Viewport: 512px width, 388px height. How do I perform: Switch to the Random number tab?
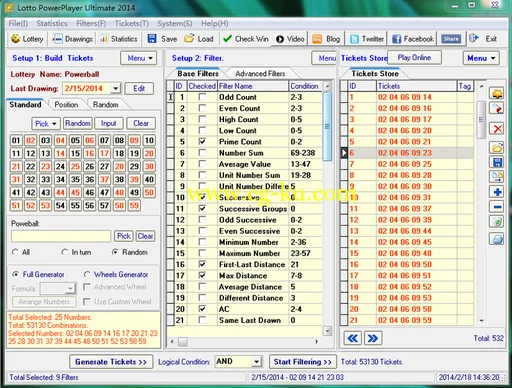[x=105, y=105]
